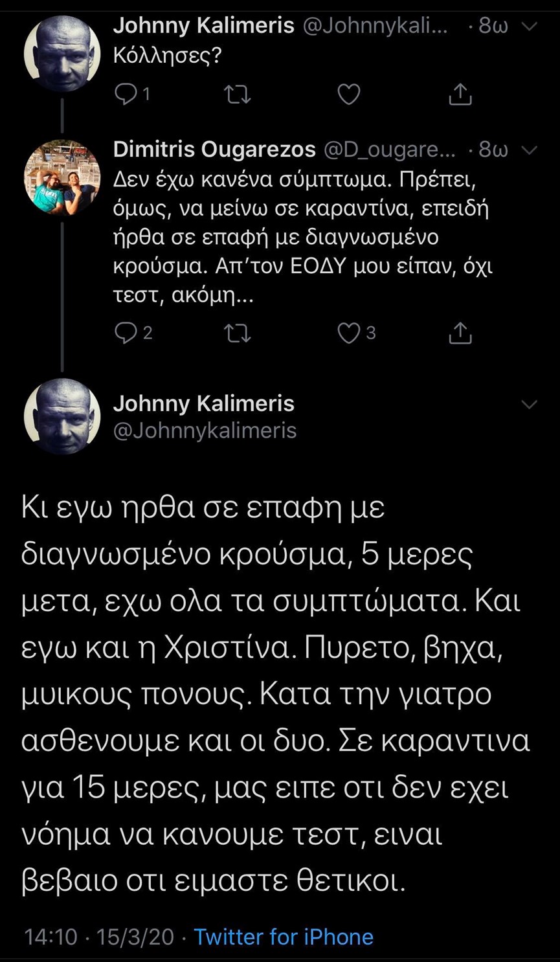Retweet Dimitris Ougarezos's tweet
Image resolution: width=560 pixels, height=962 pixels.
[237, 333]
